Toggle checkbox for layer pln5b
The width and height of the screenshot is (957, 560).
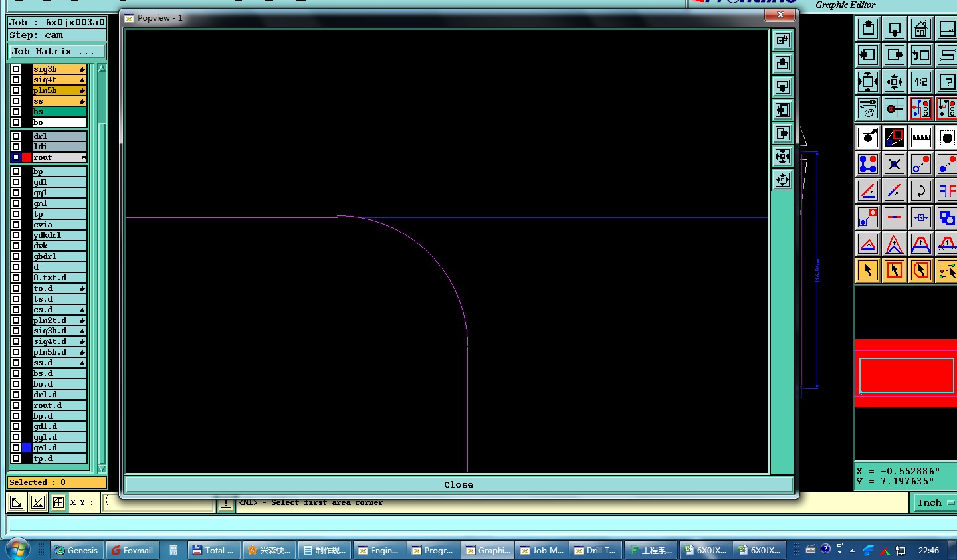(x=16, y=90)
